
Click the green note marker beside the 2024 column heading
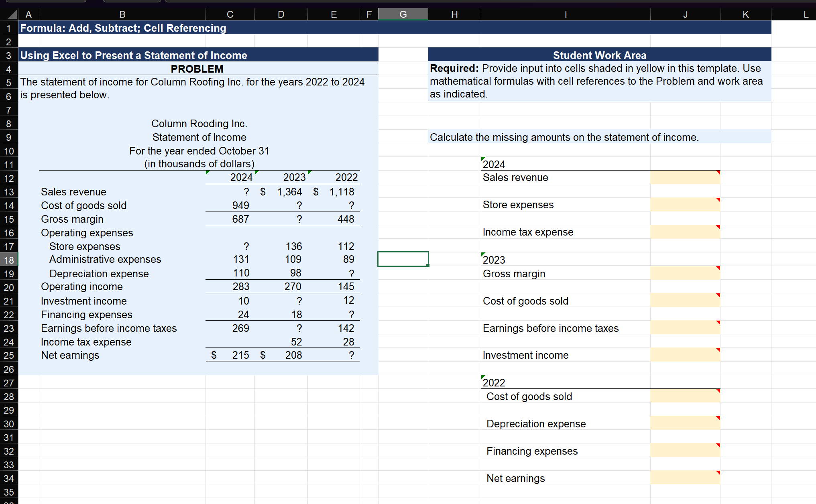pos(256,171)
